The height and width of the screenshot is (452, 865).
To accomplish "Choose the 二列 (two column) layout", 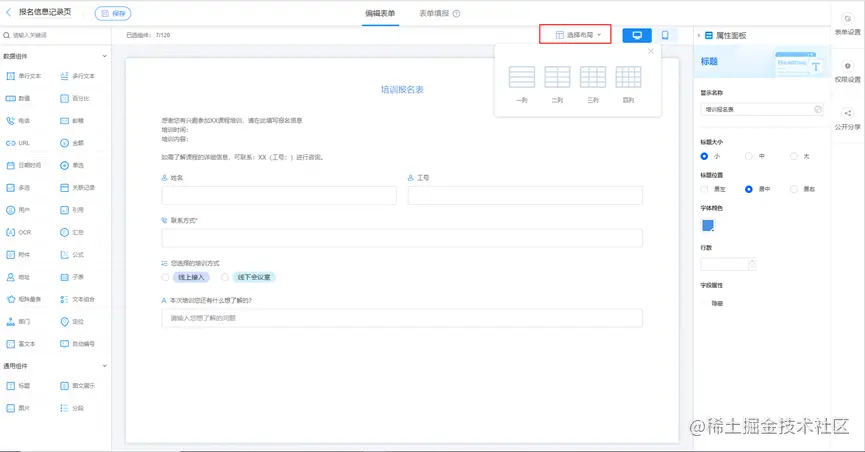I will [557, 84].
